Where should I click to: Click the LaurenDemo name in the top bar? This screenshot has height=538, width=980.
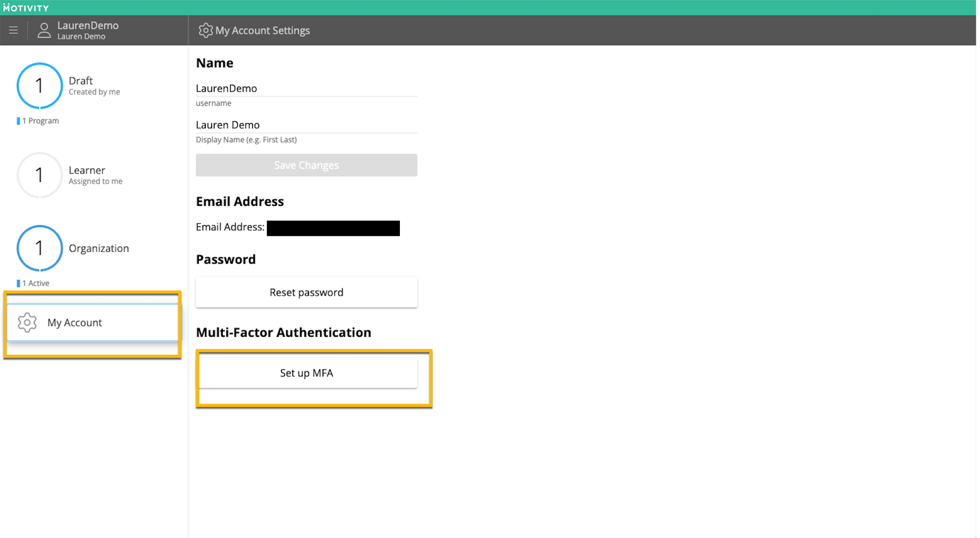pyautogui.click(x=88, y=25)
